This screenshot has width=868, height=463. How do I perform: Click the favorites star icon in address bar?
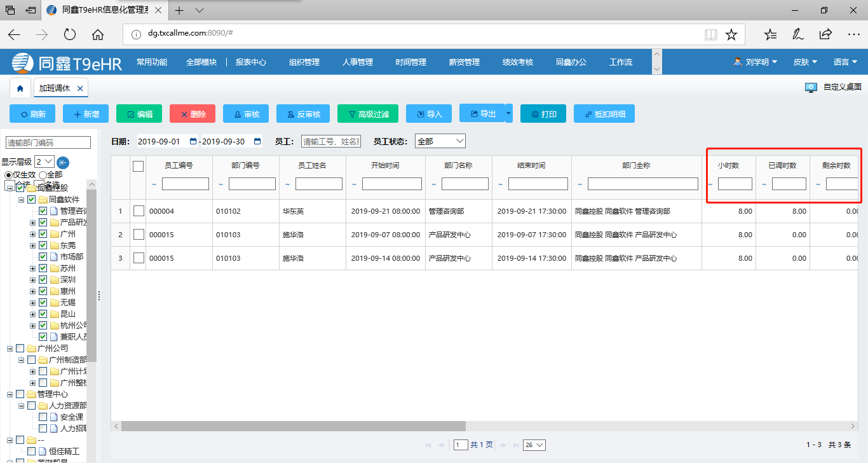731,34
